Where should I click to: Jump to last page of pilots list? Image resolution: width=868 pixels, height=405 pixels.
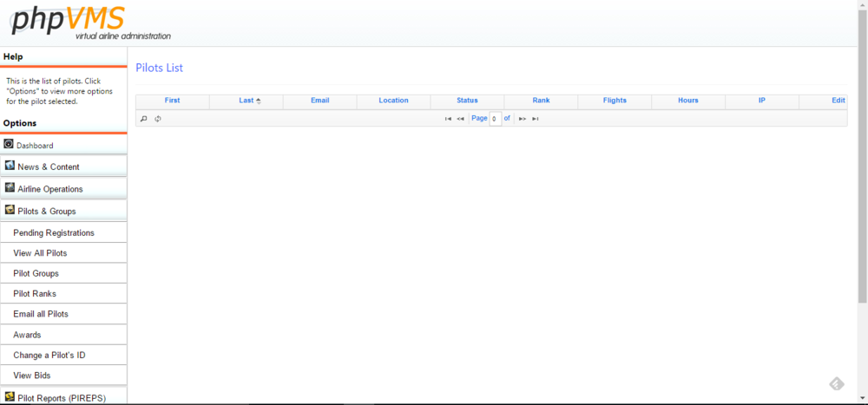pos(536,119)
